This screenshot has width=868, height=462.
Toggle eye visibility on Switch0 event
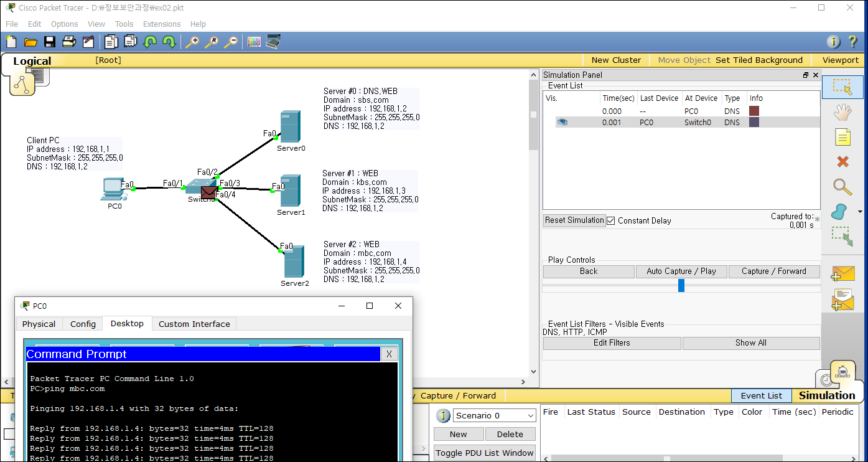[562, 123]
